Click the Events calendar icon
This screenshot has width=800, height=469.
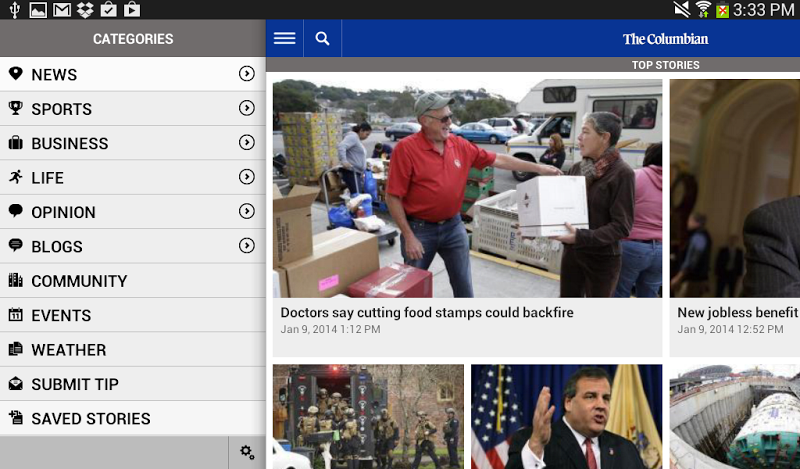tap(16, 314)
